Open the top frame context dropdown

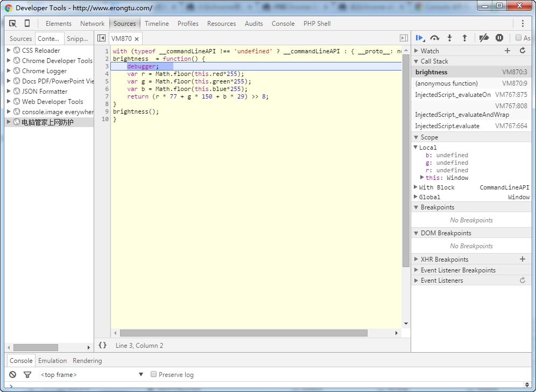pyautogui.click(x=141, y=375)
